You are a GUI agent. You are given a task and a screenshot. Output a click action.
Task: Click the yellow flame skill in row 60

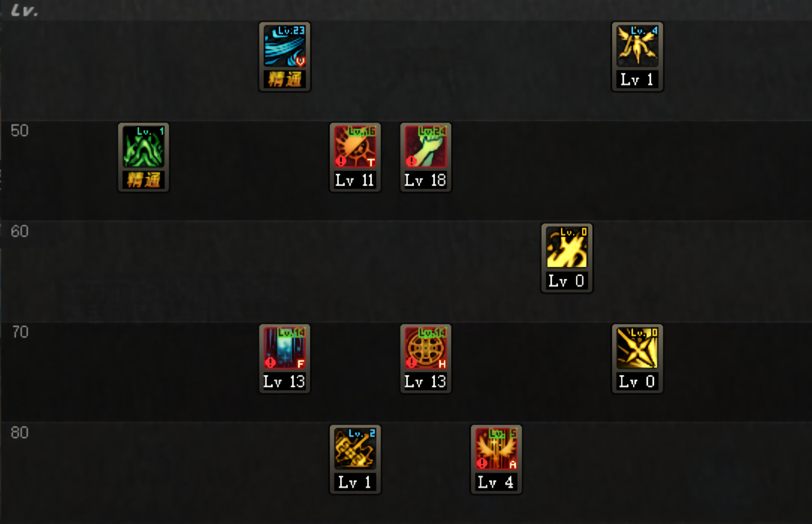(567, 247)
